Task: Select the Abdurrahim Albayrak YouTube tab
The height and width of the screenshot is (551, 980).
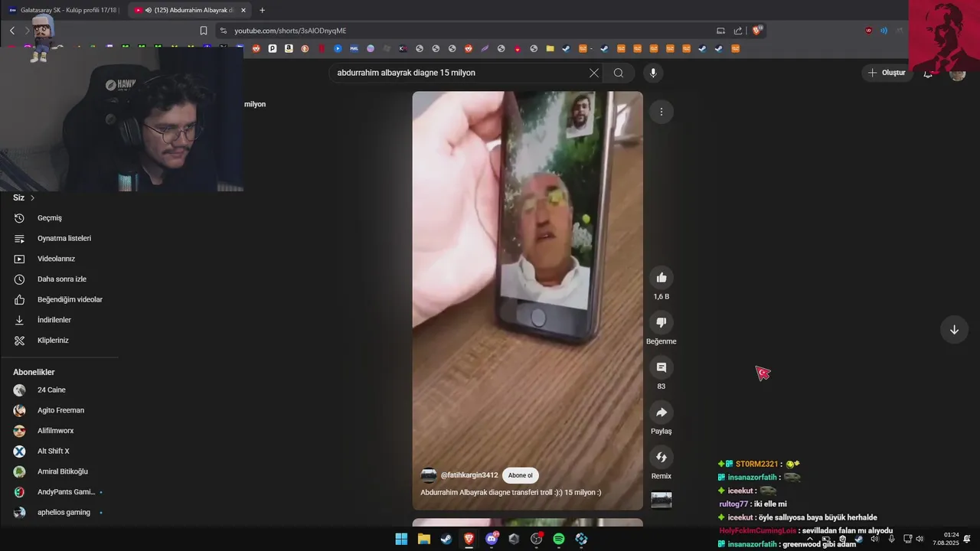Action: [x=188, y=10]
